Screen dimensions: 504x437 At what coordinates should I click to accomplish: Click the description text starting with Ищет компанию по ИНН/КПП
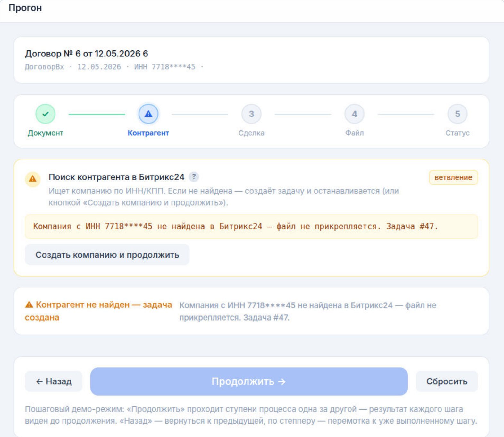pos(224,197)
